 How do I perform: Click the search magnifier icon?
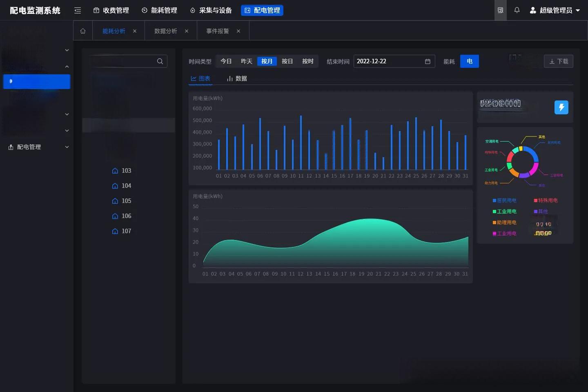click(x=160, y=61)
